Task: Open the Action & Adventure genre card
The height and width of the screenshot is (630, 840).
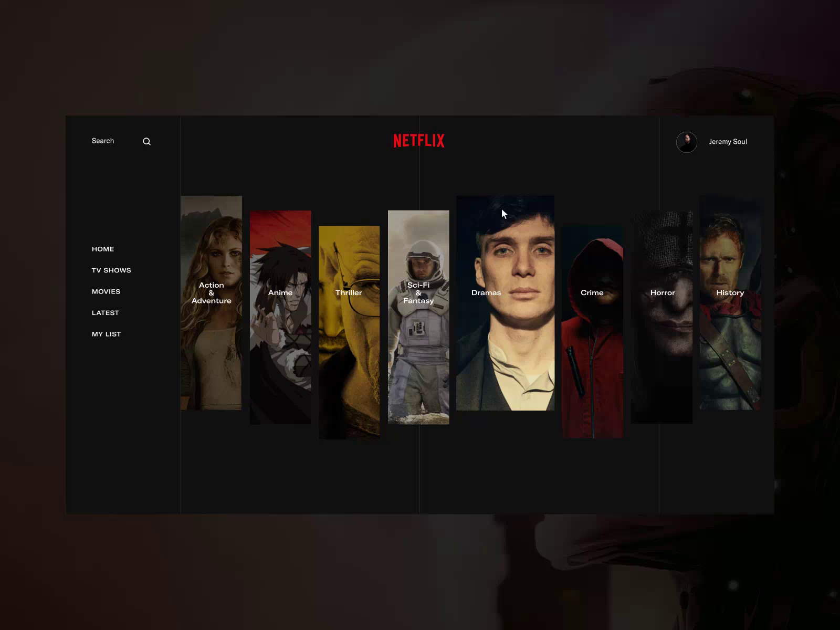Action: [x=211, y=303]
